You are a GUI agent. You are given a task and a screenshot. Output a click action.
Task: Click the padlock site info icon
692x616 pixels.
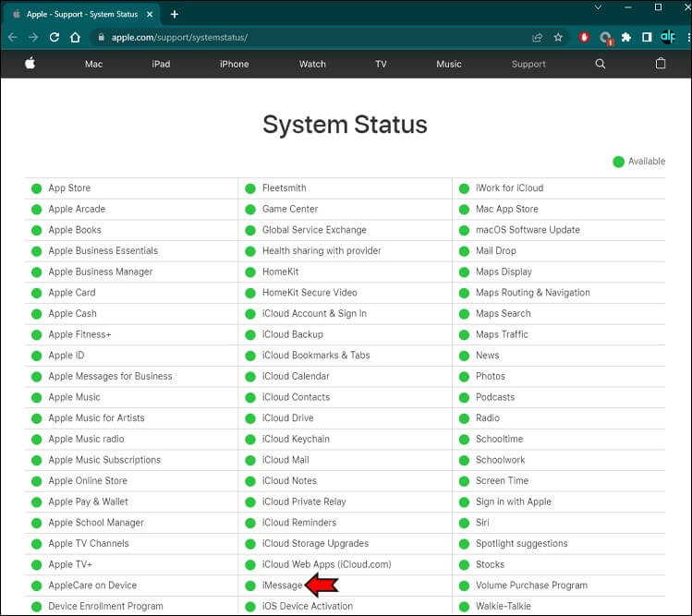(101, 38)
